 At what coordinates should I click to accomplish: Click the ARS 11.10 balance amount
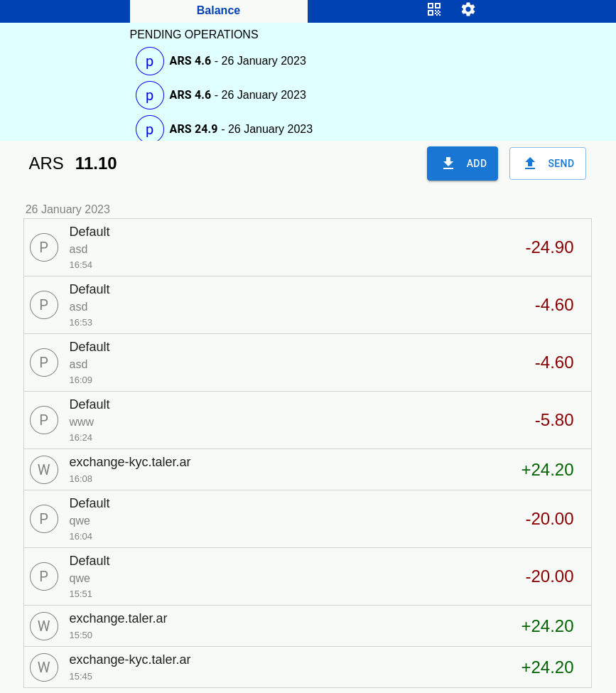tap(95, 163)
